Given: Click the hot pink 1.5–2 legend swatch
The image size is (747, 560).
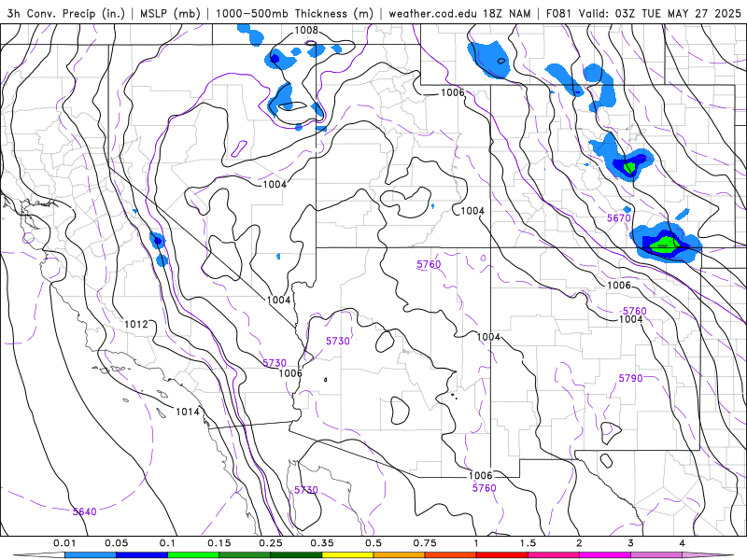Looking at the screenshot, I should click(554, 555).
